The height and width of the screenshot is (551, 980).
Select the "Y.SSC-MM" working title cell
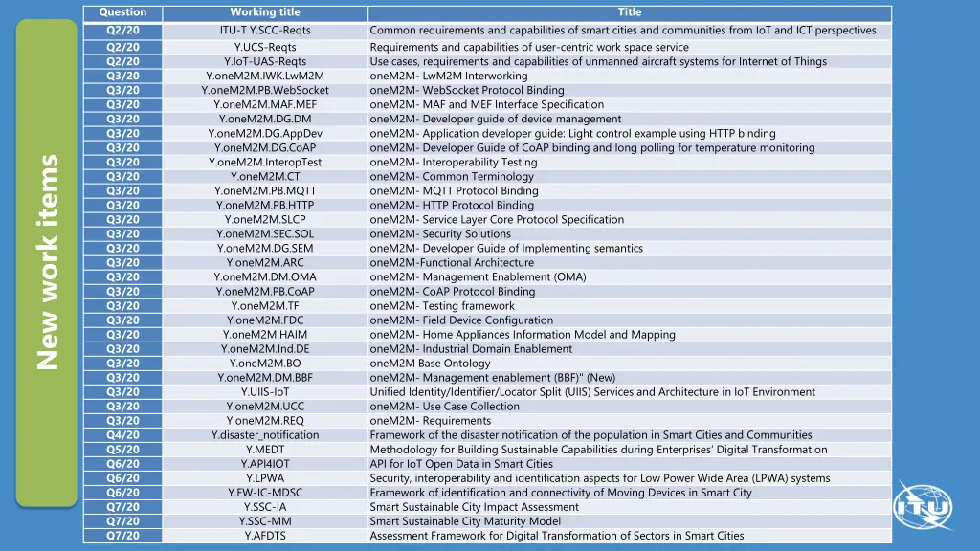point(265,521)
